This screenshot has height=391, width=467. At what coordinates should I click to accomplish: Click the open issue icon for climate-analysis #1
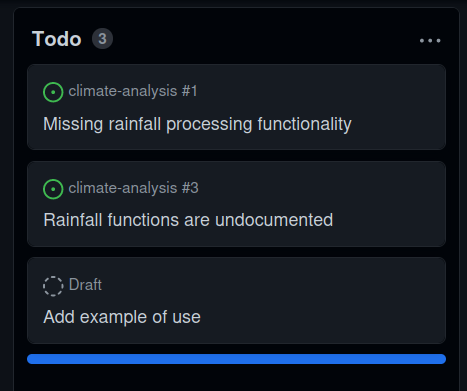point(53,92)
